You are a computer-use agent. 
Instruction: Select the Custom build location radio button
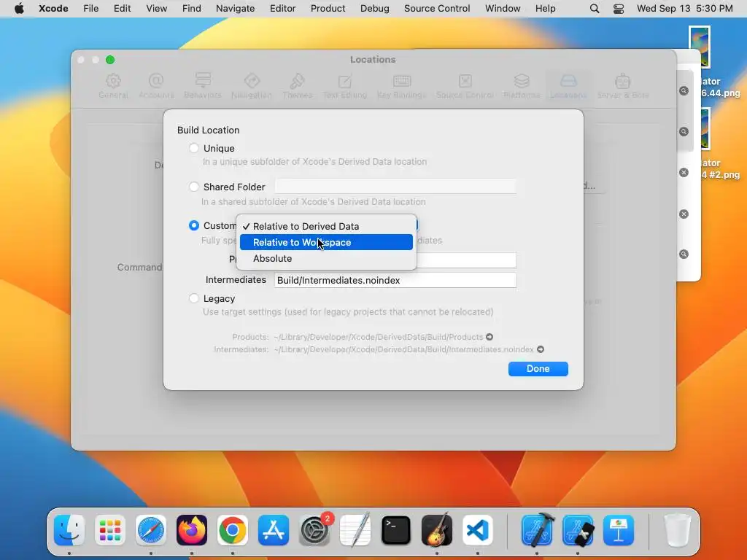[194, 225]
